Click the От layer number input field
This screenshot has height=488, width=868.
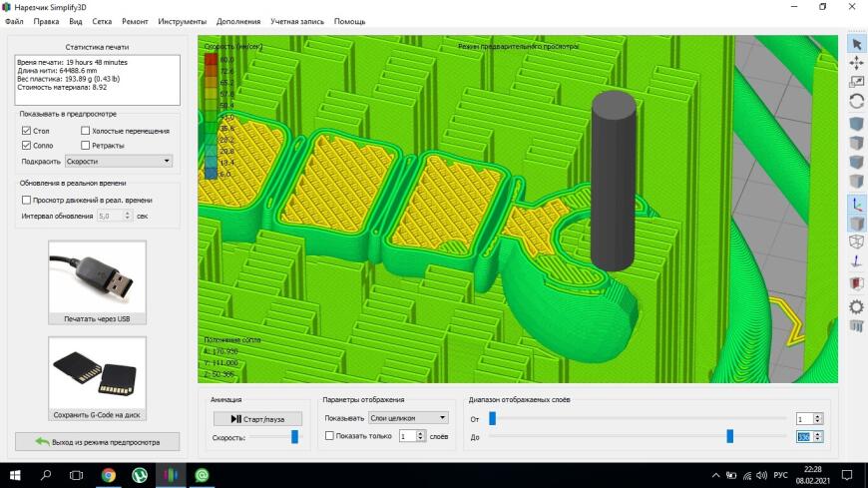pos(804,419)
